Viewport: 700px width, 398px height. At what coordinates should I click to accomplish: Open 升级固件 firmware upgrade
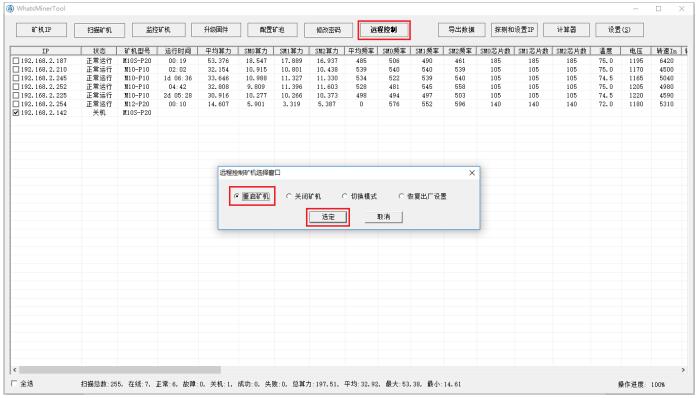216,30
